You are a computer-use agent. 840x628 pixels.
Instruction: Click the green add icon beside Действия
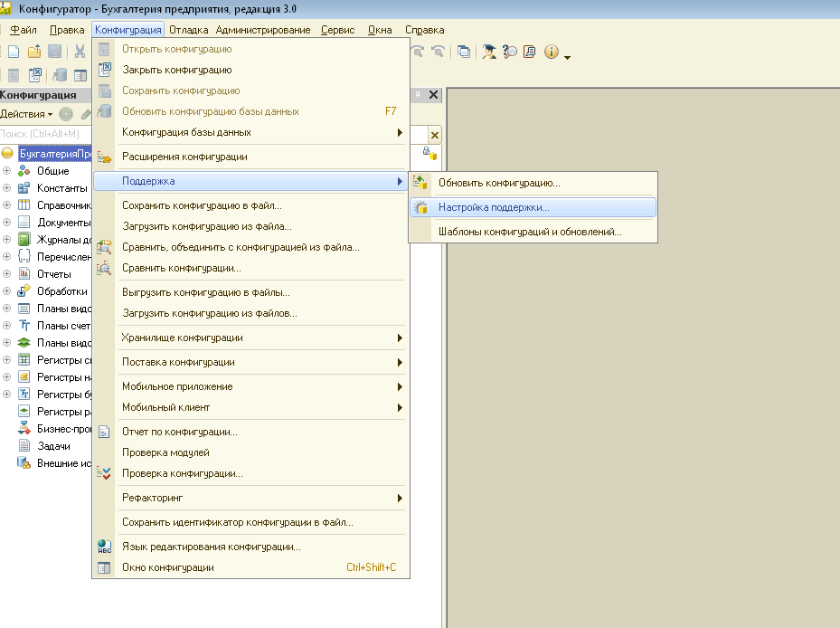[x=66, y=114]
